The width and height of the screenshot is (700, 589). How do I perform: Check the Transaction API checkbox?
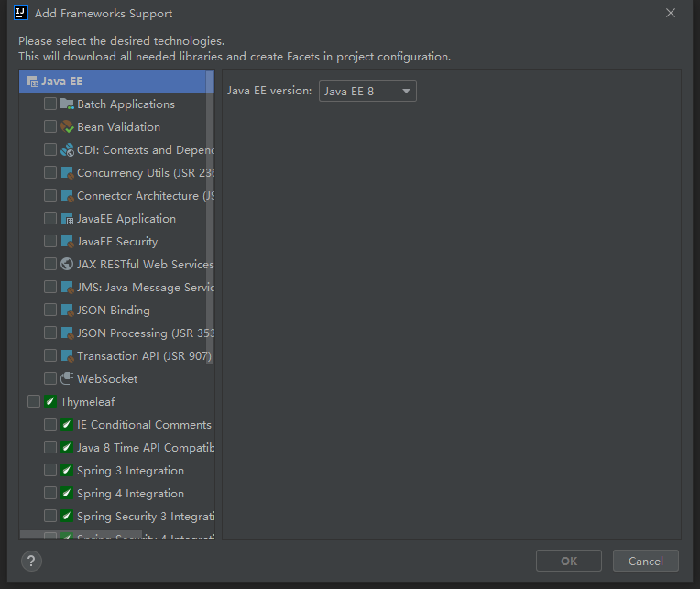click(50, 355)
